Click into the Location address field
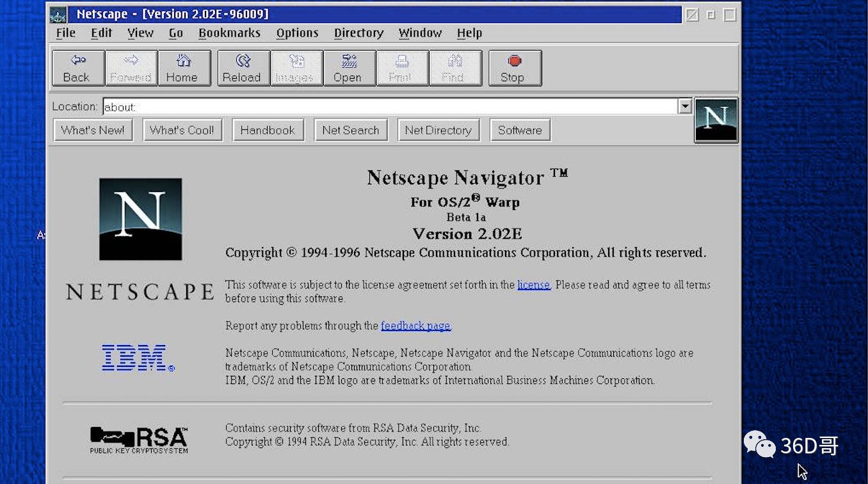 click(390, 106)
